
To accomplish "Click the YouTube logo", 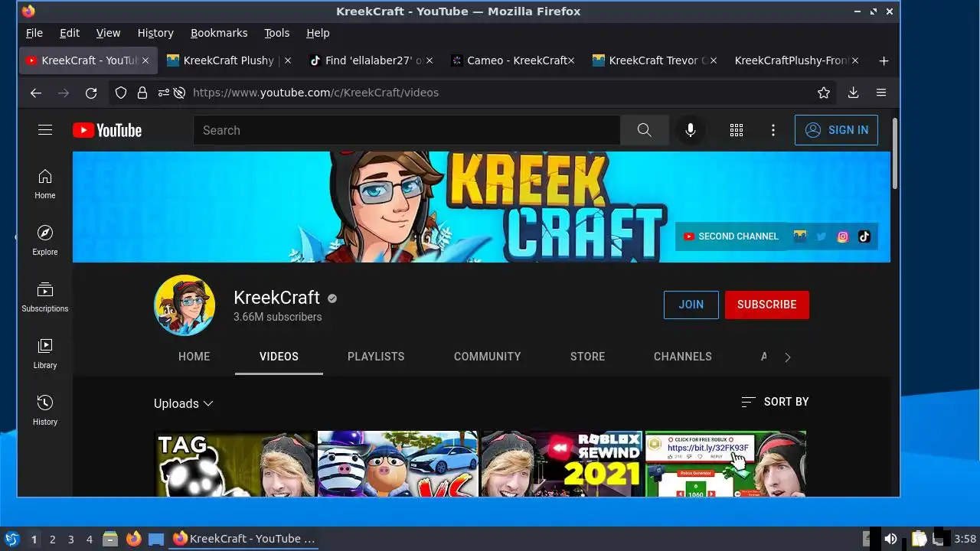I will (107, 131).
